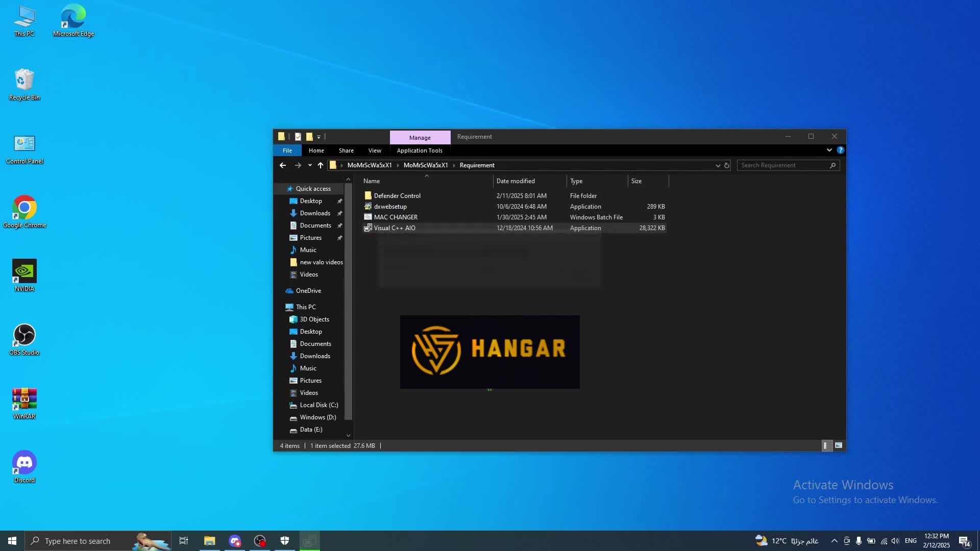
Task: Open the NVIDIA app from desktop
Action: click(x=24, y=272)
